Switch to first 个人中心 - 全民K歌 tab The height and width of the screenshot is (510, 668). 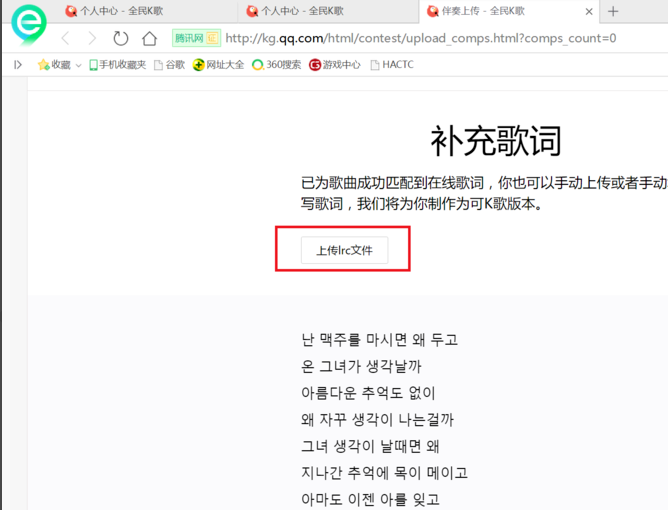coord(114,11)
